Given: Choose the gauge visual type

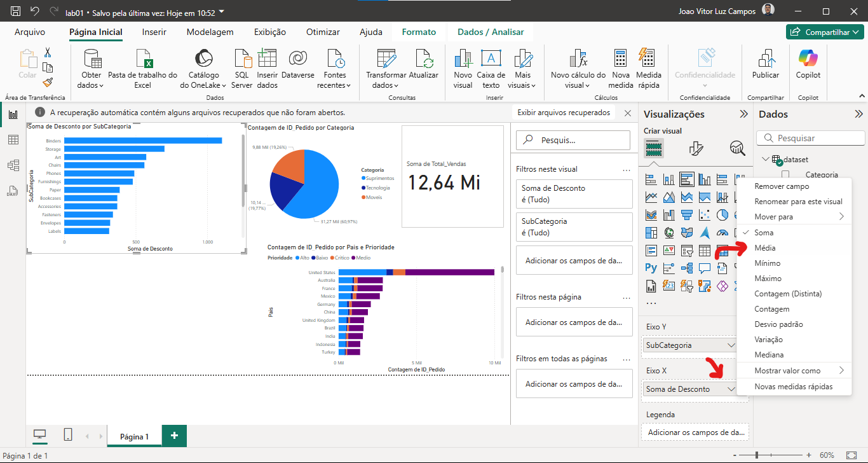Looking at the screenshot, I should click(x=722, y=233).
